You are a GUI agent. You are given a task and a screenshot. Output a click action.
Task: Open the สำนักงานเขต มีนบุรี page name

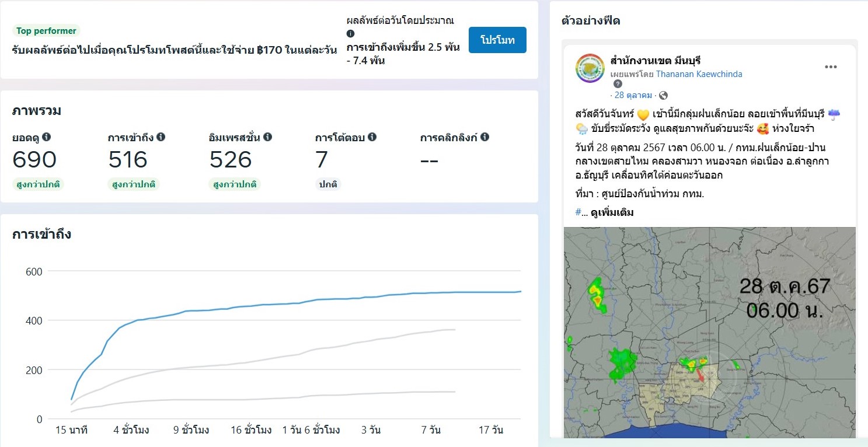[x=655, y=61]
